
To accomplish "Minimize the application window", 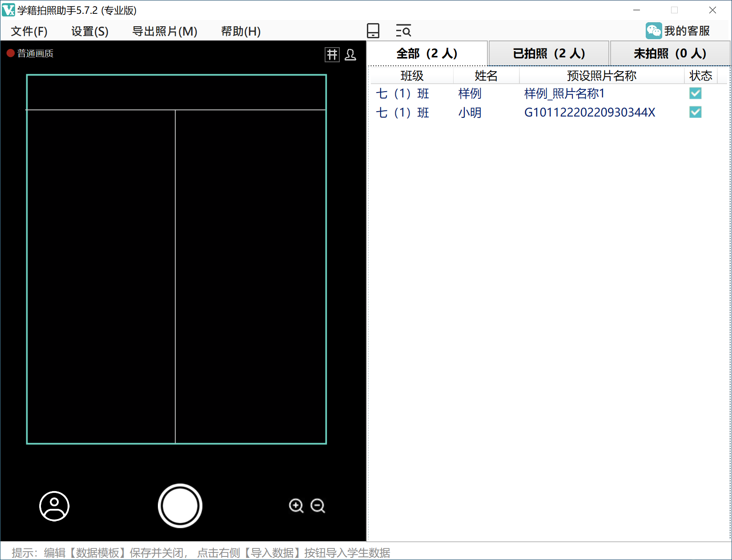I will (637, 10).
